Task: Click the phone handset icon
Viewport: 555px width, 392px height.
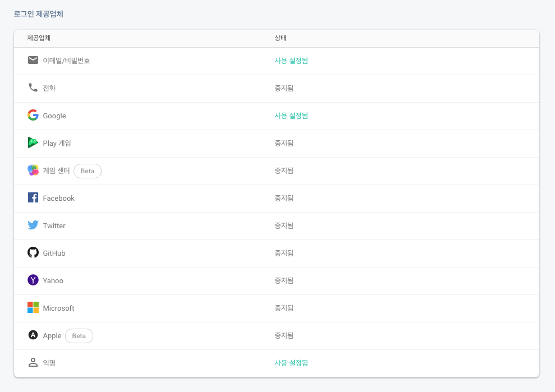Action: (33, 87)
